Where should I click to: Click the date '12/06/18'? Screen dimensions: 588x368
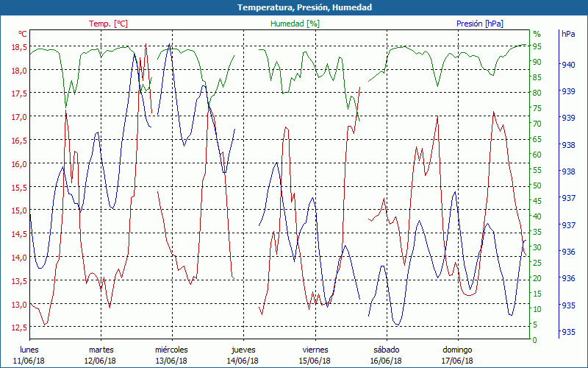pyautogui.click(x=100, y=361)
